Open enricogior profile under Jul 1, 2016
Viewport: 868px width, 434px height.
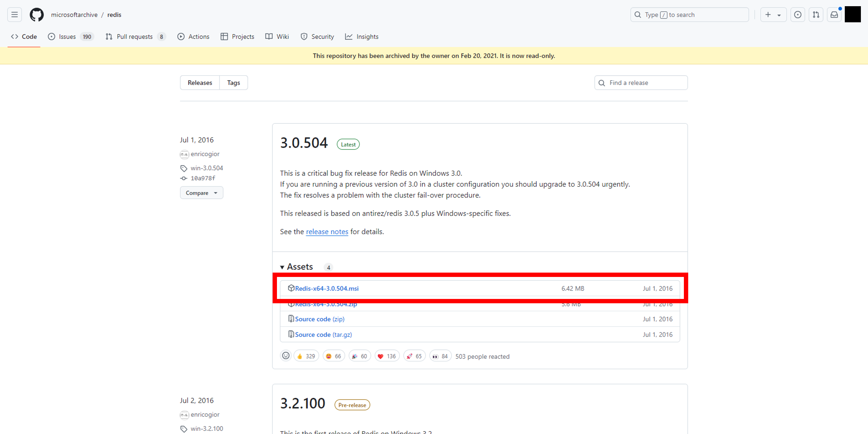(x=205, y=154)
